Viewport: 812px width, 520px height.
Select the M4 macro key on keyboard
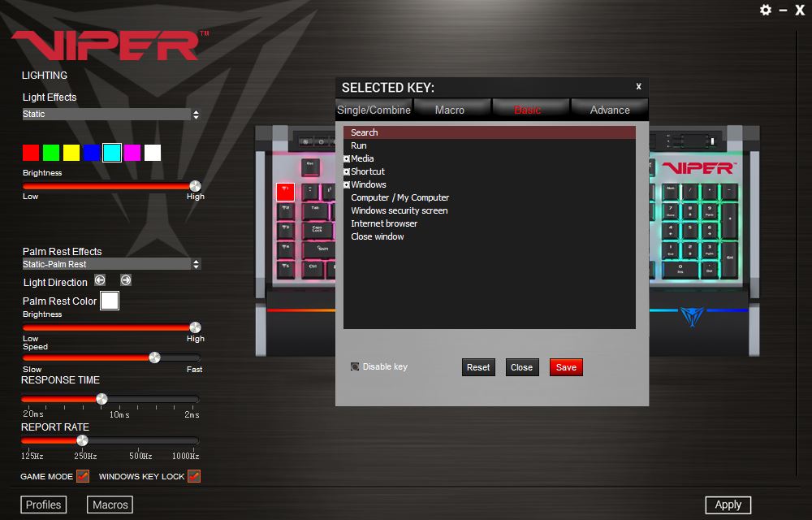pyautogui.click(x=285, y=249)
